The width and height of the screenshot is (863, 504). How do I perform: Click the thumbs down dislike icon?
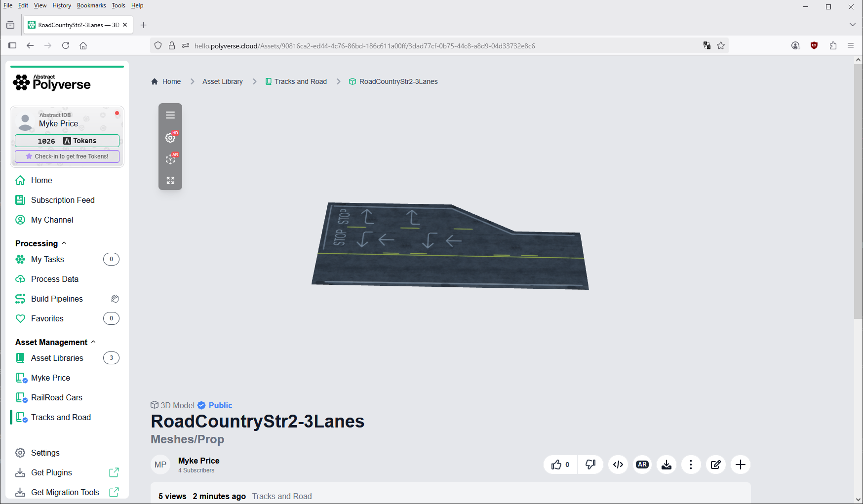pos(590,465)
